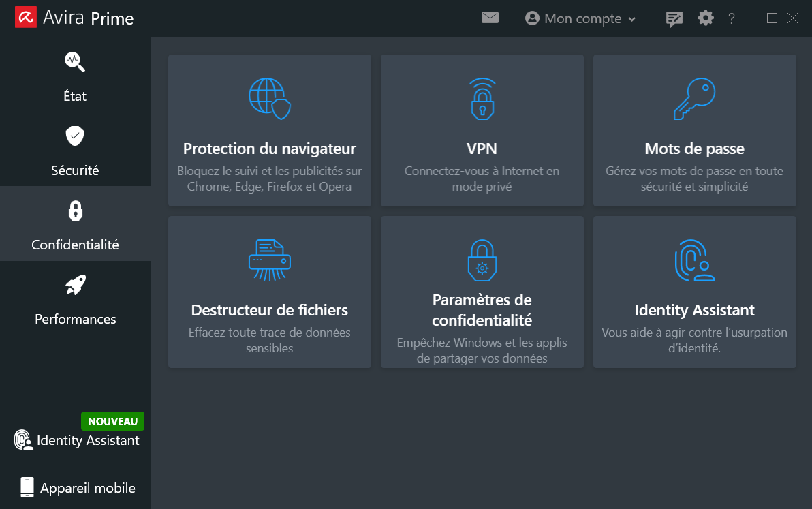Start Destructeur de fichiers
This screenshot has width=812, height=509.
point(269,292)
